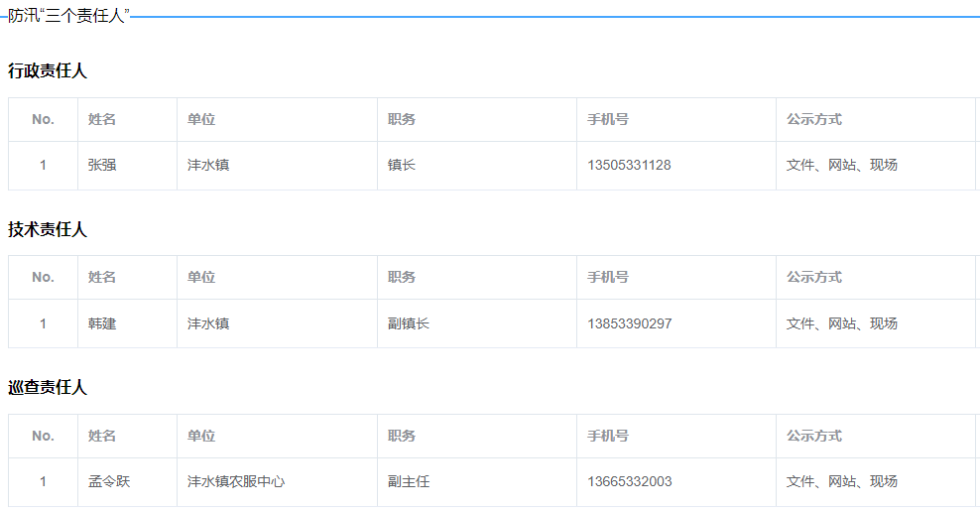Click 单位 header in 技术责任人 table
The width and height of the screenshot is (980, 512).
pos(201,277)
